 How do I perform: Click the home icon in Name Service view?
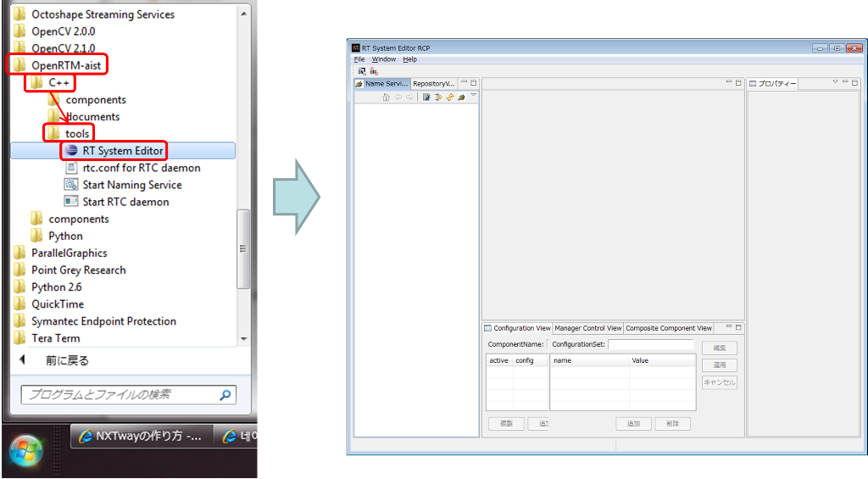click(386, 97)
